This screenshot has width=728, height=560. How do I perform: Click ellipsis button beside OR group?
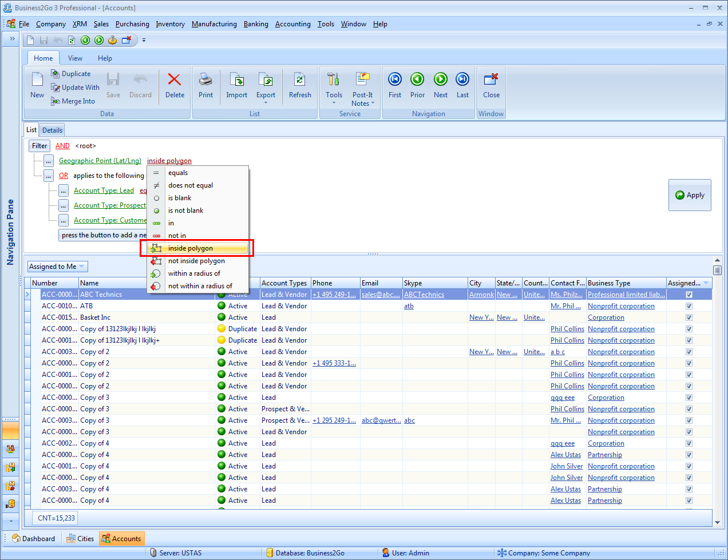[49, 176]
